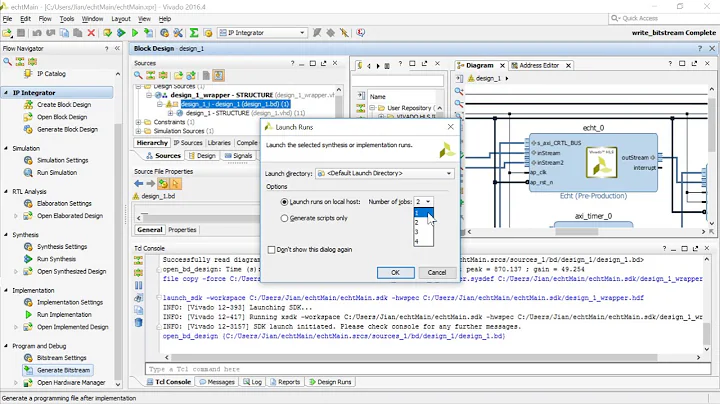Click the Open Project toolbar icon

[x=7, y=33]
